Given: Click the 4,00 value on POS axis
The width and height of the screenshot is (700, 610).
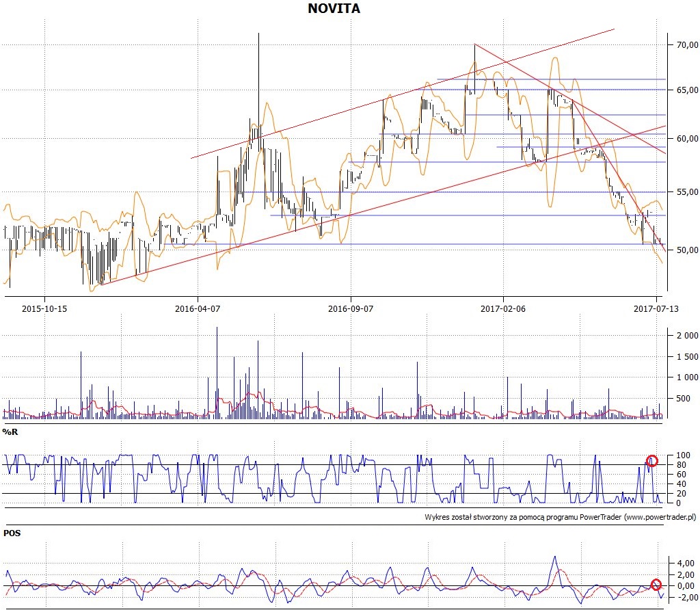Looking at the screenshot, I should point(686,563).
